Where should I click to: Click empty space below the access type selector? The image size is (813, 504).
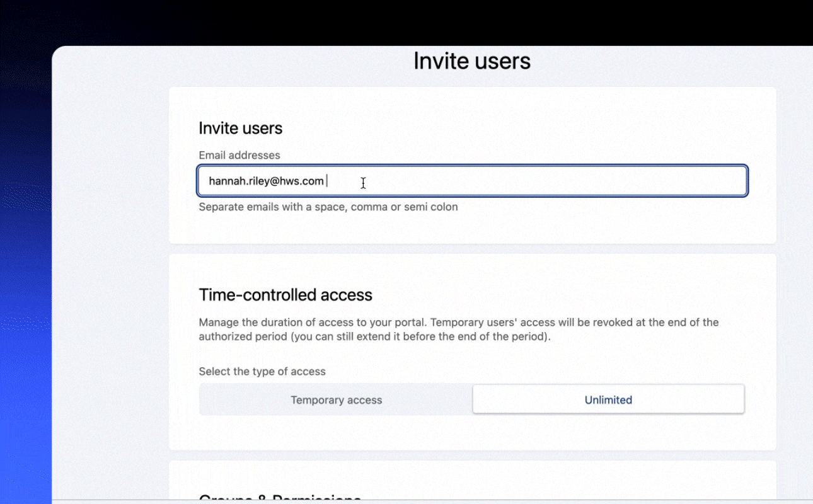pos(471,433)
